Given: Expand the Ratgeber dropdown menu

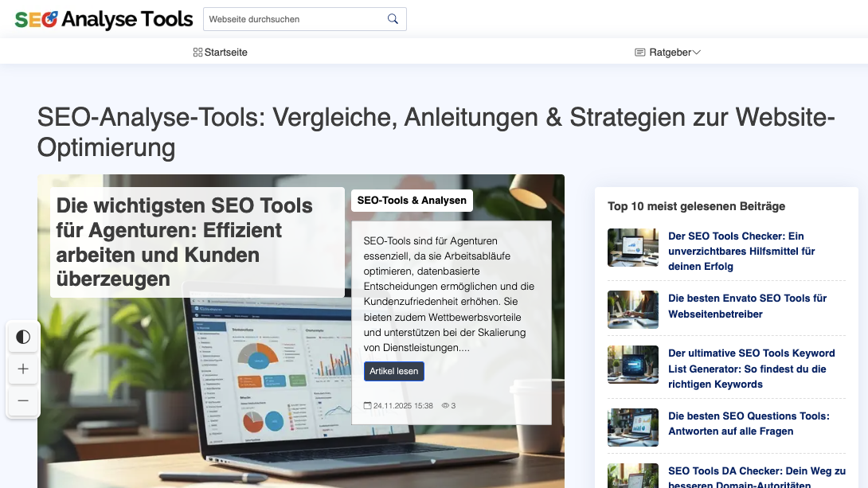Looking at the screenshot, I should click(671, 52).
